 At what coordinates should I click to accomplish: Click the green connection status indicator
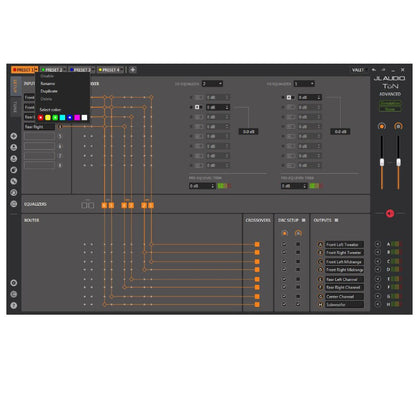coord(390,106)
